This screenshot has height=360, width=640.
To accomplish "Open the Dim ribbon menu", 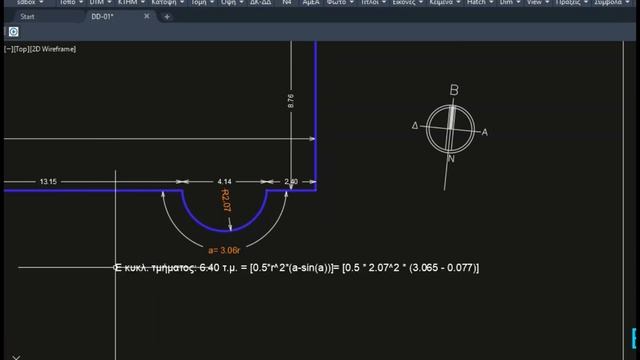I will click(x=510, y=2).
